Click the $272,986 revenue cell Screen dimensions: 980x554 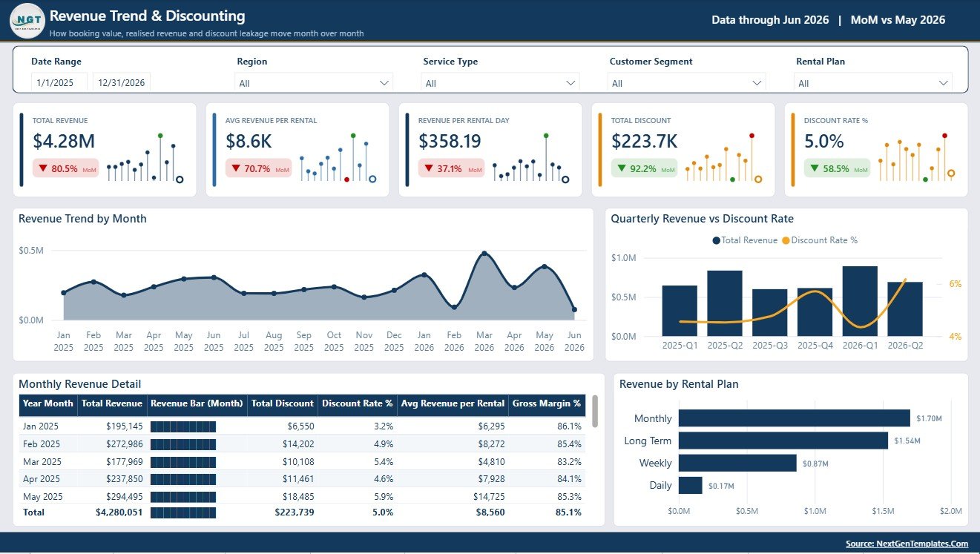coord(125,444)
